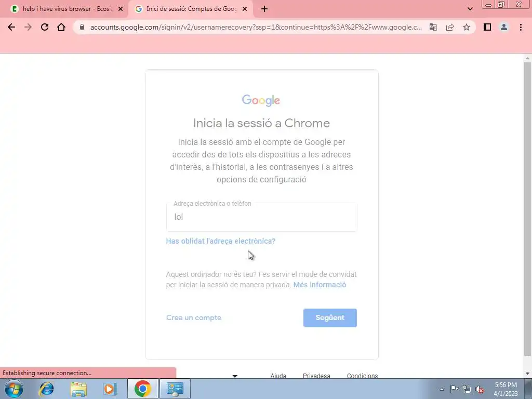
Task: Click 'Has oblidat l'adreça electrònica?' link
Action: [220, 241]
